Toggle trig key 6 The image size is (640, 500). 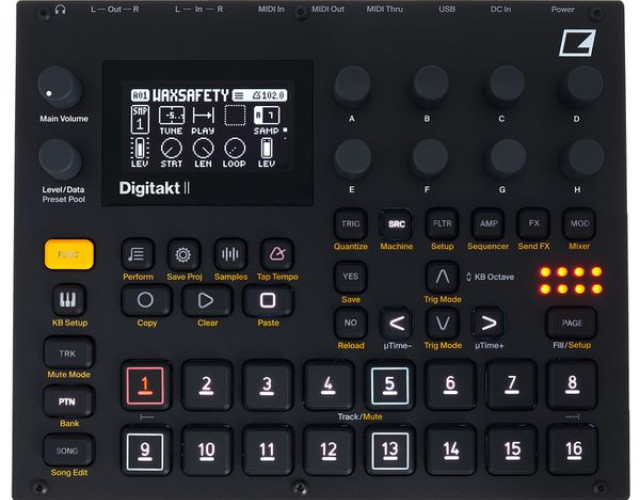click(x=450, y=385)
